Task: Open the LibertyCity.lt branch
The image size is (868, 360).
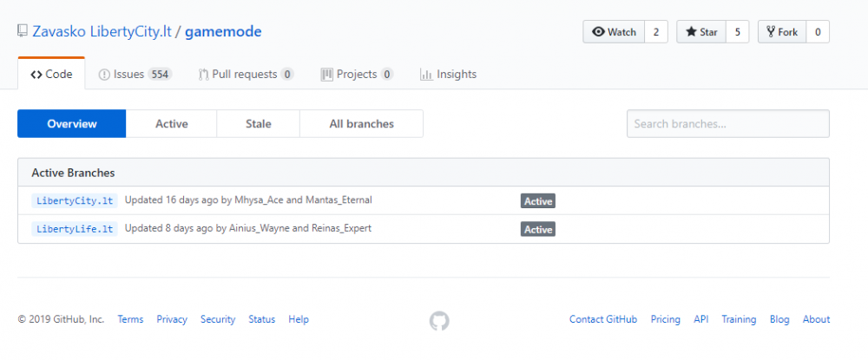Action: click(75, 200)
